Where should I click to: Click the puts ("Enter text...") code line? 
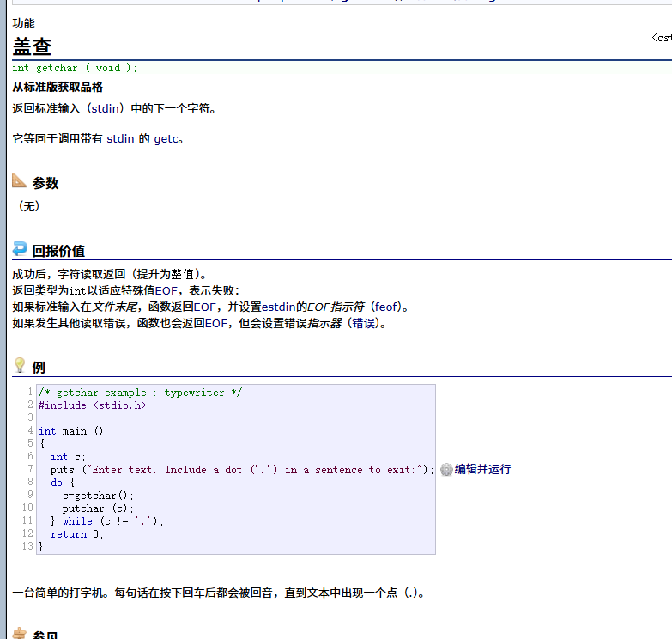coord(242,470)
